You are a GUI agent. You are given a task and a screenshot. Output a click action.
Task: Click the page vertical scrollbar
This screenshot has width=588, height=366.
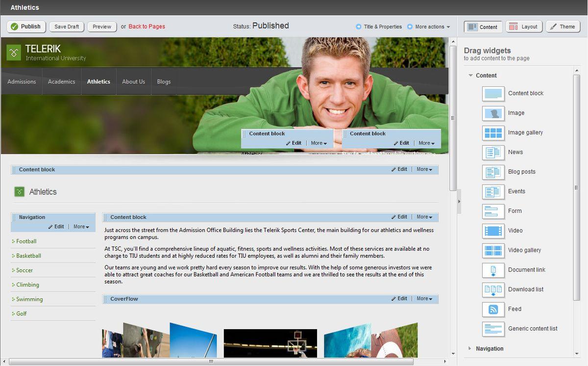453,118
